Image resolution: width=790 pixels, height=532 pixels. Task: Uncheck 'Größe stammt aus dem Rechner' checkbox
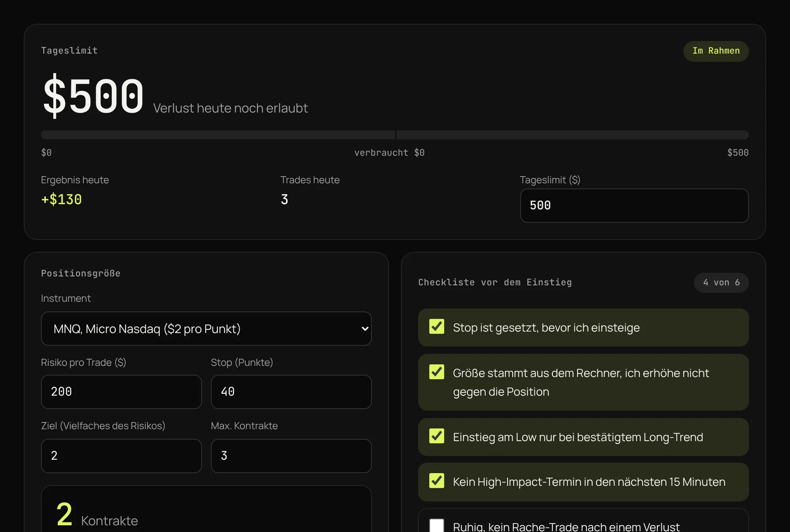pyautogui.click(x=436, y=372)
